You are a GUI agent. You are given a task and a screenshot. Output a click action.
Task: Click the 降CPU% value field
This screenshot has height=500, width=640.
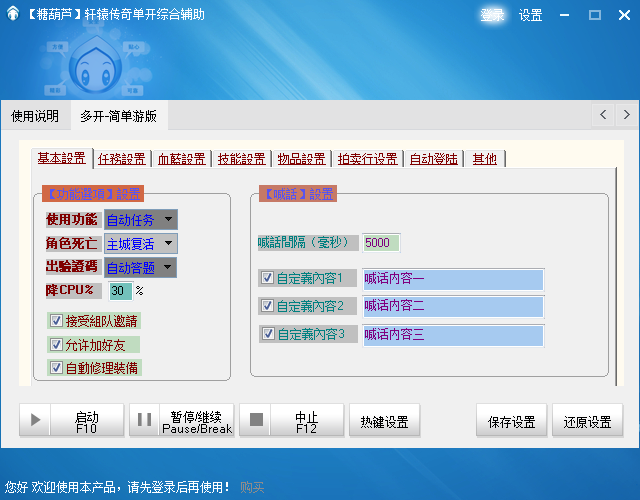120,291
